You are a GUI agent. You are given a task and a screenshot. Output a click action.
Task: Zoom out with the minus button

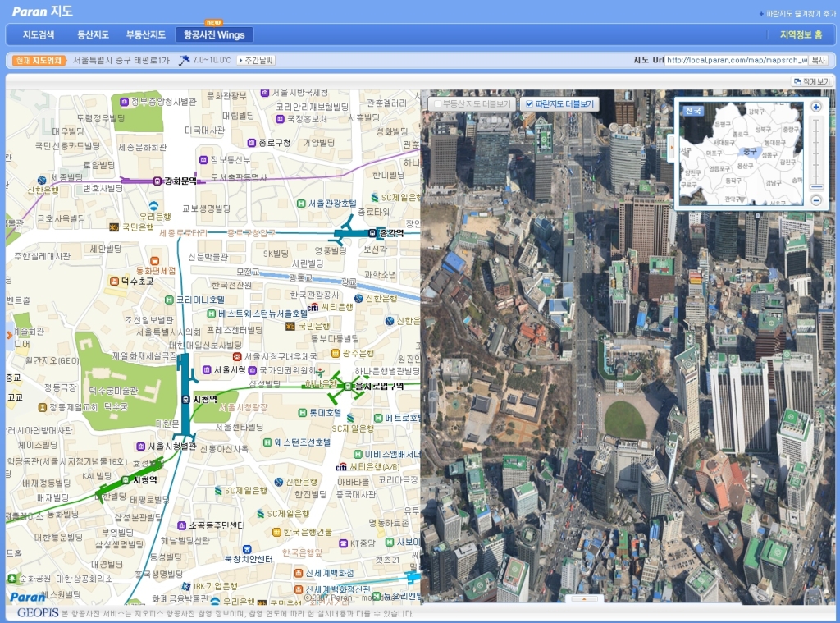point(816,200)
